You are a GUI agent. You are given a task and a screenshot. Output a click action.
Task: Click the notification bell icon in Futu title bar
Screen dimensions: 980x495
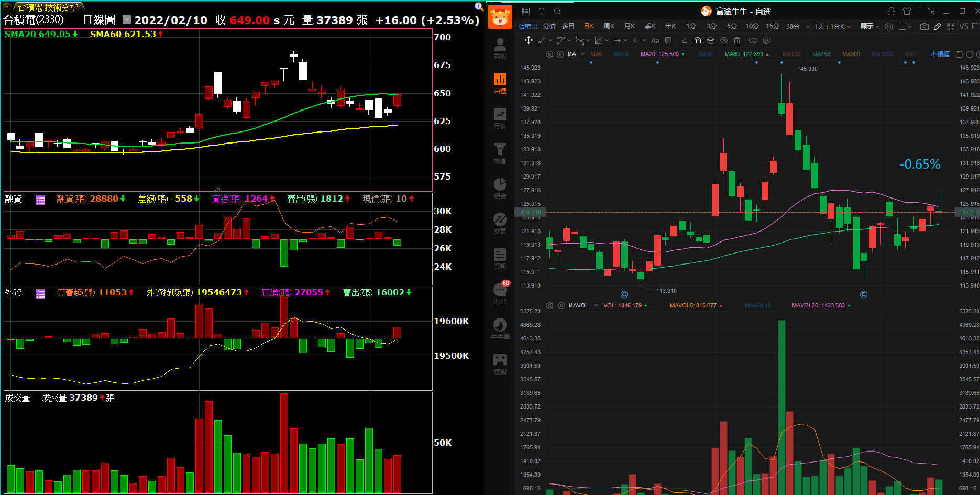click(x=542, y=11)
